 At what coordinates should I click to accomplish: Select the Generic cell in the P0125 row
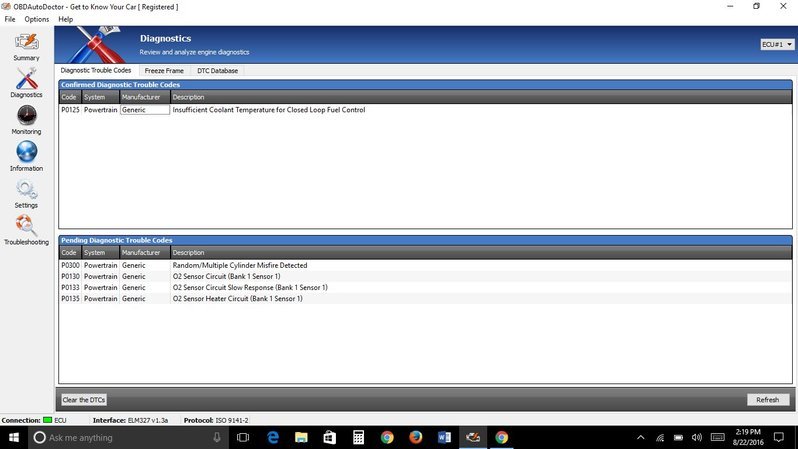pyautogui.click(x=145, y=109)
